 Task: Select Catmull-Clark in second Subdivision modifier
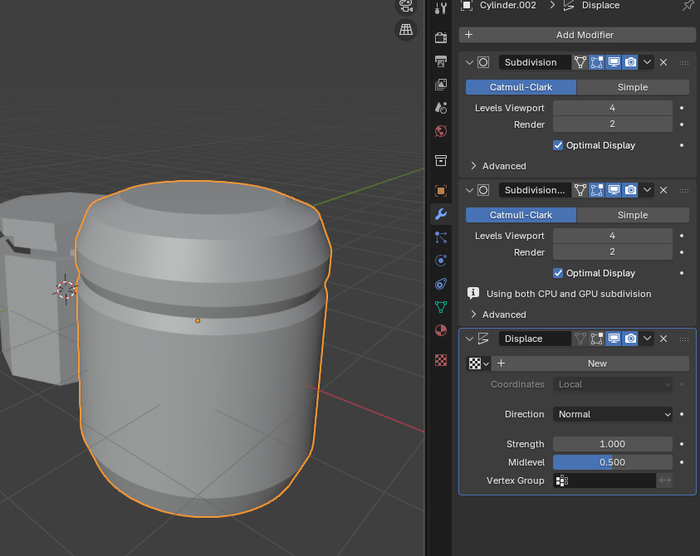520,215
